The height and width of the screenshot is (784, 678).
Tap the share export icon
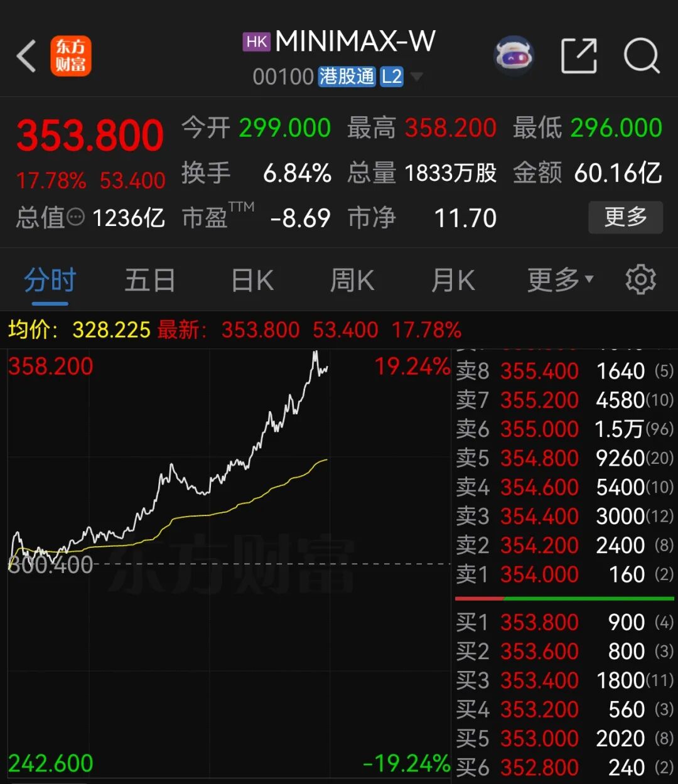[x=578, y=56]
